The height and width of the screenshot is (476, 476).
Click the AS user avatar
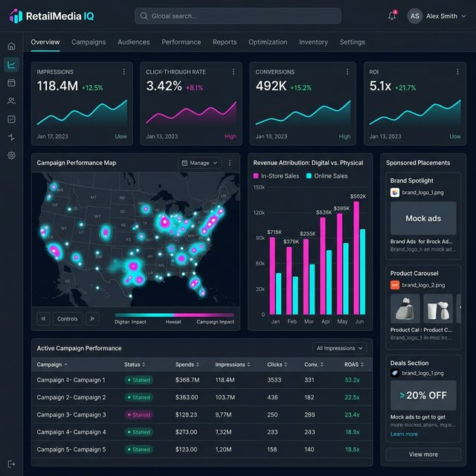(415, 16)
